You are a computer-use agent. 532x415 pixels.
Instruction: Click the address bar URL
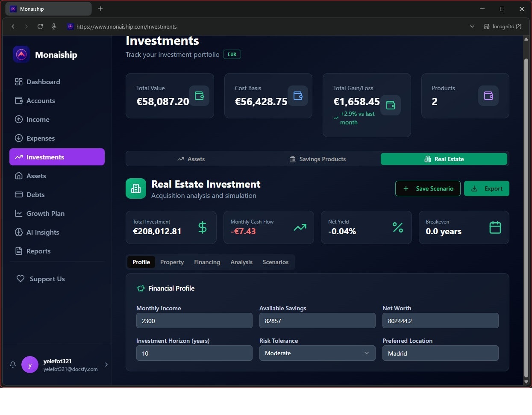[126, 26]
